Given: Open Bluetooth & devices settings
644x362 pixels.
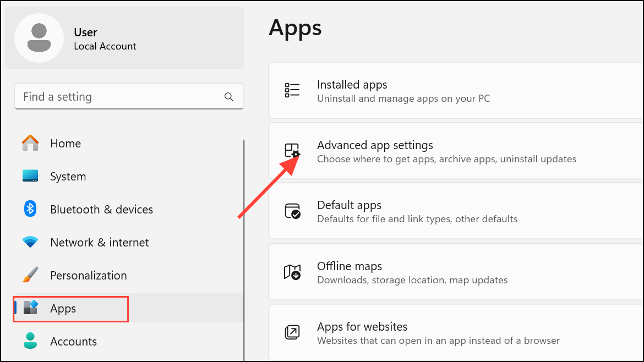Looking at the screenshot, I should pyautogui.click(x=101, y=209).
